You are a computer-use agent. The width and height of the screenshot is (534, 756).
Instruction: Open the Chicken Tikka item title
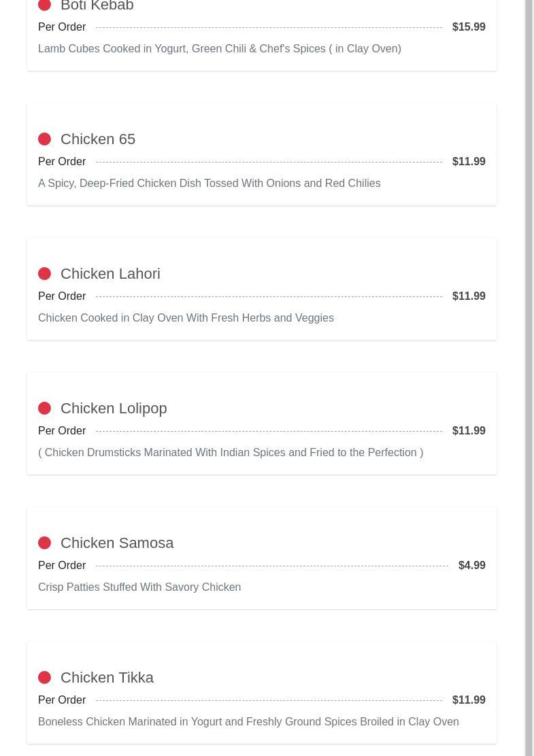(x=107, y=678)
